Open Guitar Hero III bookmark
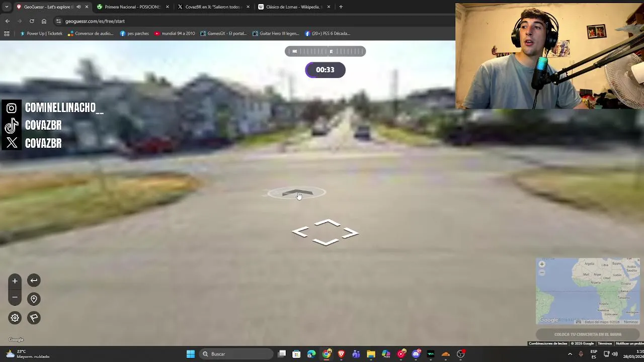 [276, 34]
